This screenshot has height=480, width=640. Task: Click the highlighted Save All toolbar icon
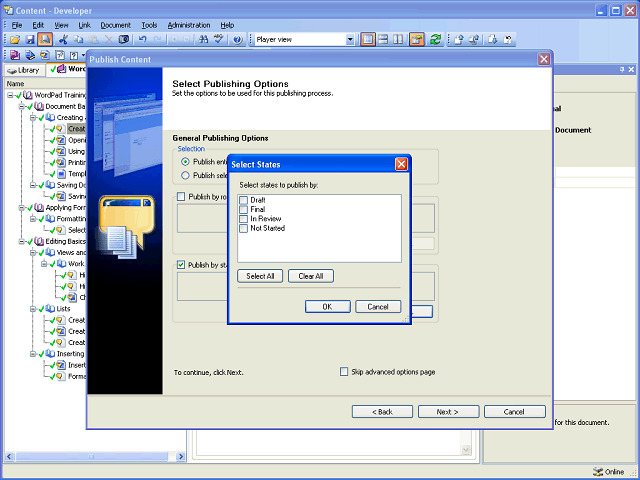(x=45, y=40)
